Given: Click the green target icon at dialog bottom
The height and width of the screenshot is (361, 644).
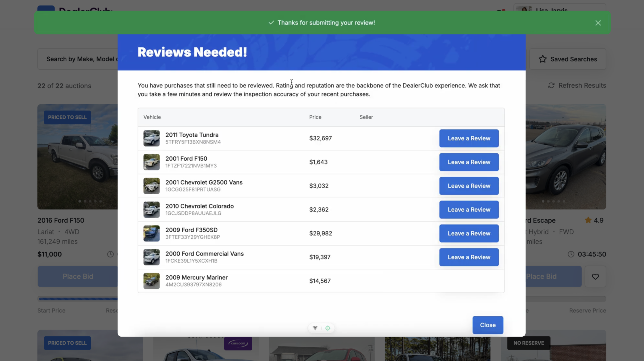Looking at the screenshot, I should [328, 328].
